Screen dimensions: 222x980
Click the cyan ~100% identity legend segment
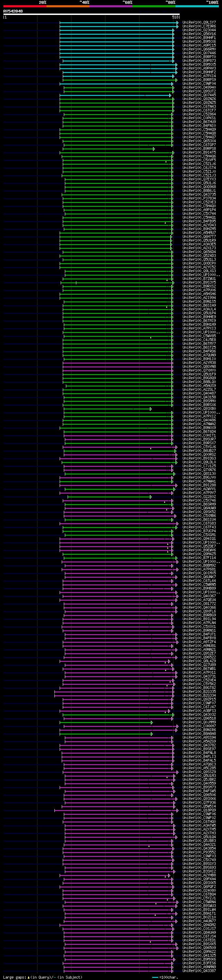(197, 6)
